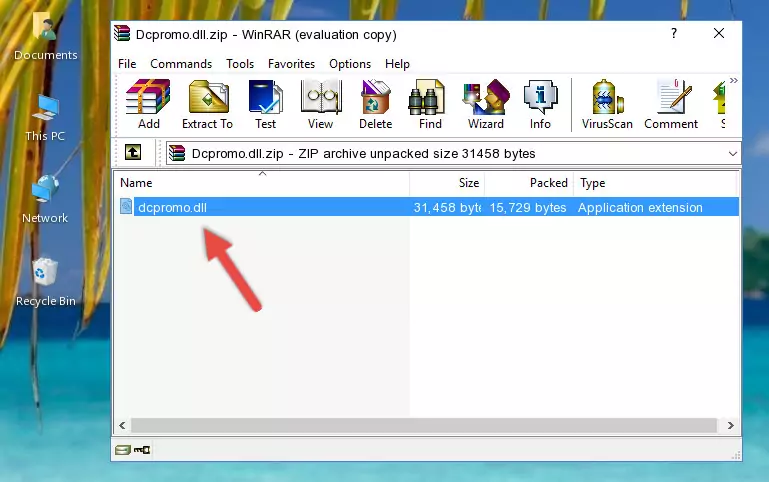Click the WinRAR title bar app icon
The width and height of the screenshot is (769, 482).
[x=122, y=34]
